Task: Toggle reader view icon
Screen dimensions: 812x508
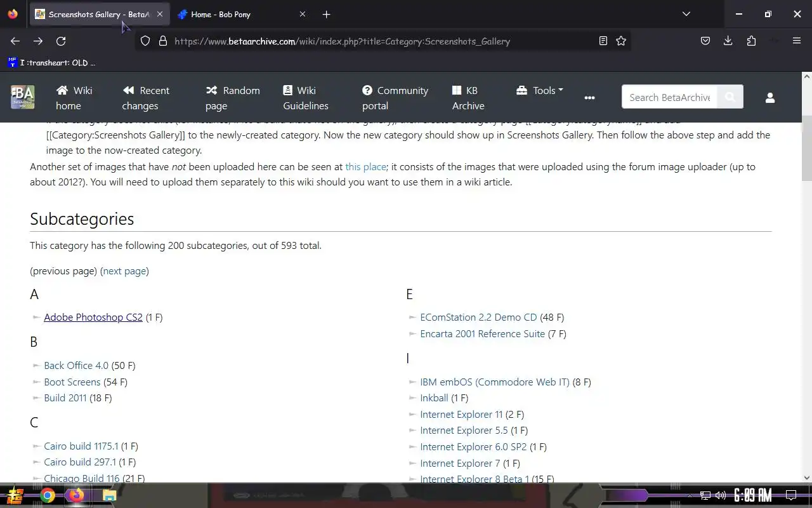Action: [x=603, y=41]
